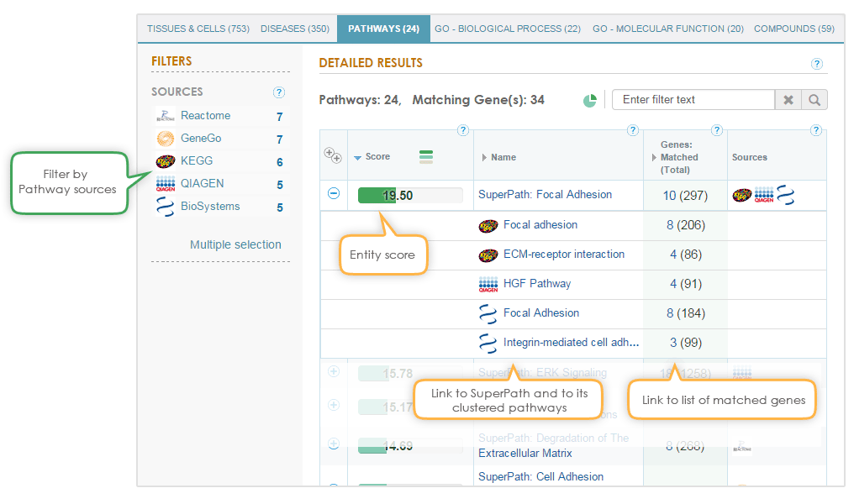Filter by Reactome source

pos(205,116)
